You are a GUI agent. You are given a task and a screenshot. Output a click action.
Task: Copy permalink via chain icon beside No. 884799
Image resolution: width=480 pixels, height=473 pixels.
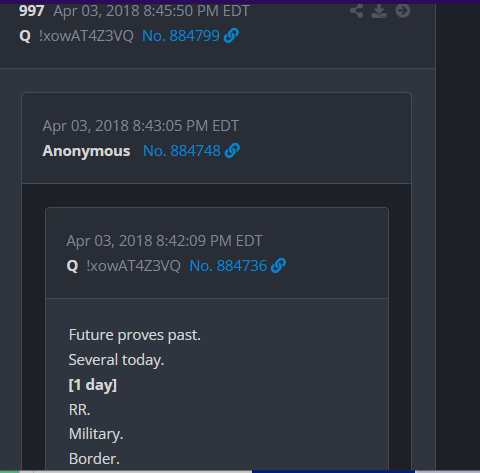pos(231,36)
